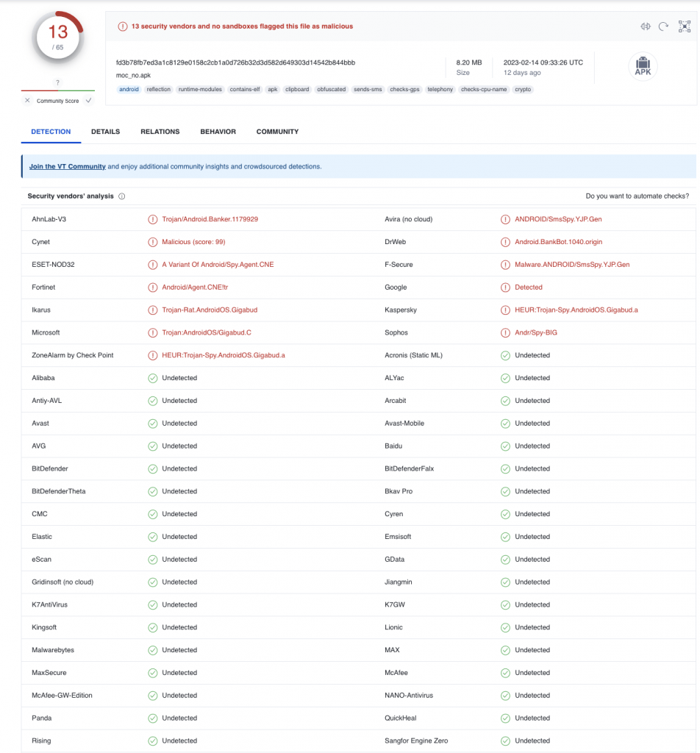Image resolution: width=700 pixels, height=753 pixels.
Task: Click Do you want to automate checks
Action: click(637, 196)
